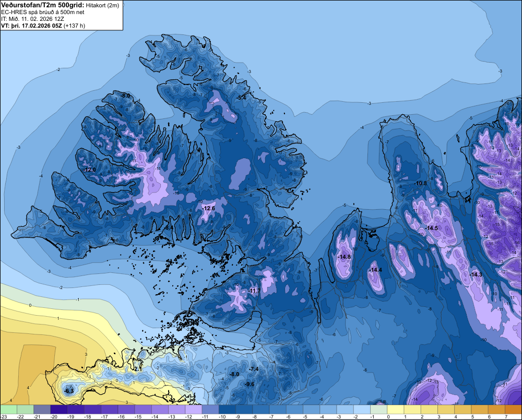The image size is (522, 420).
Task: Click the -8.4 temperature label on the map
Action: point(169,227)
